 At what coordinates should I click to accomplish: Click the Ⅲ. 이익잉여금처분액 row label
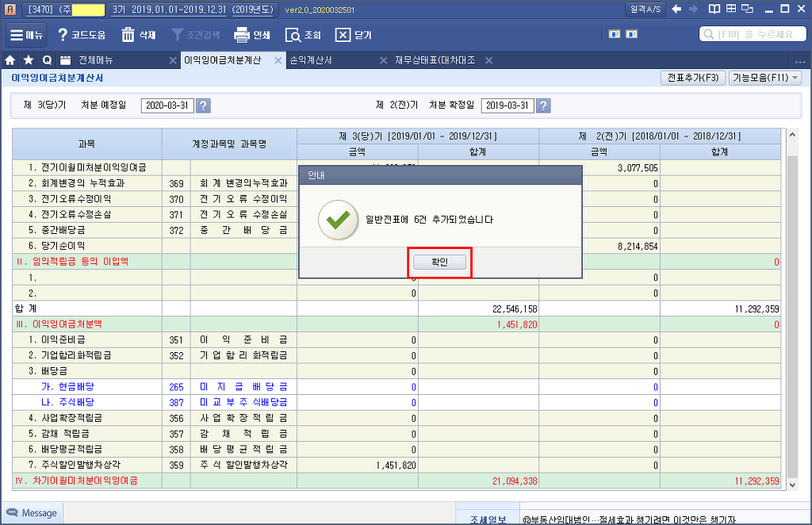[59, 324]
